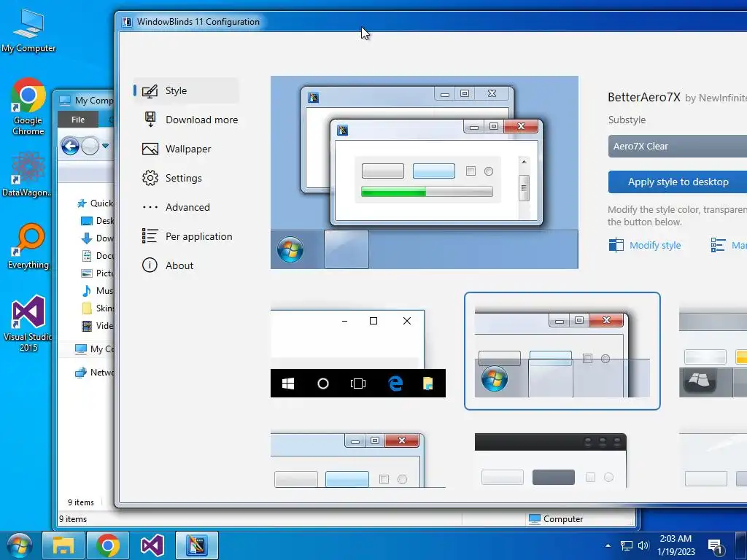Click Apply style to desktop button
The image size is (747, 560).
tap(678, 182)
